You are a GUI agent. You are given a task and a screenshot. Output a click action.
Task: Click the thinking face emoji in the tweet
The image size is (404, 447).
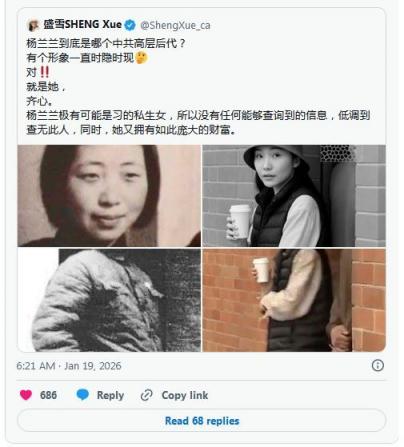tap(142, 58)
